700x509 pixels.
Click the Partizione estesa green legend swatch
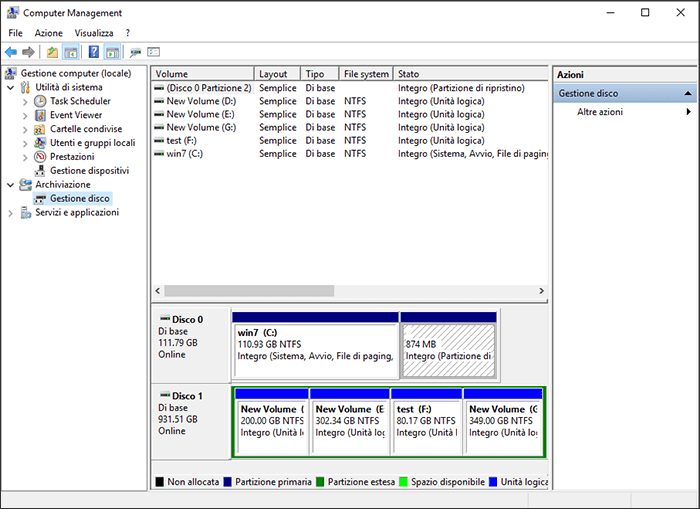coord(320,482)
